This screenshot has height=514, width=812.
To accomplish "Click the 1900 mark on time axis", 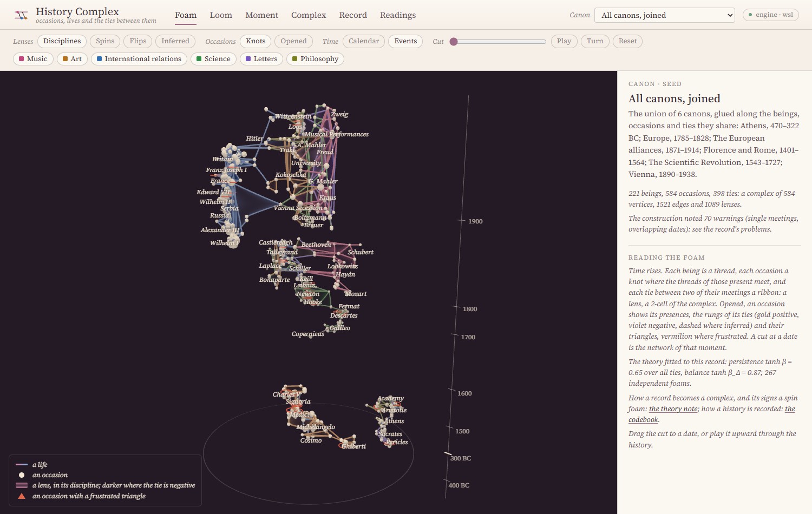I will pos(475,221).
